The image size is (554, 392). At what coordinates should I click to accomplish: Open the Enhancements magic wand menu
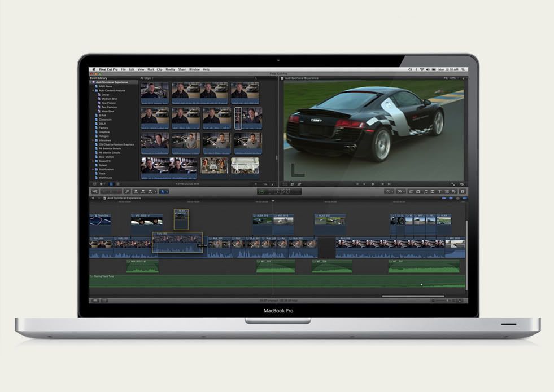click(x=389, y=192)
